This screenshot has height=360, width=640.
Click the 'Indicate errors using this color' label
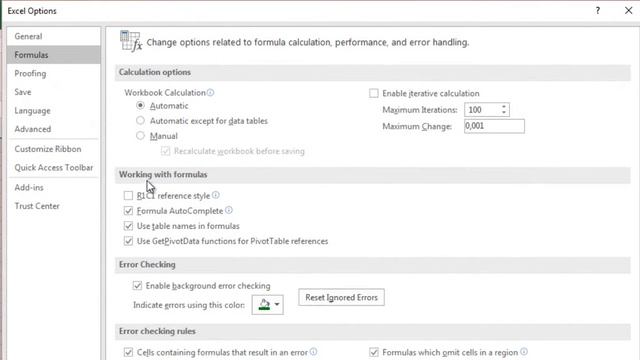(189, 305)
